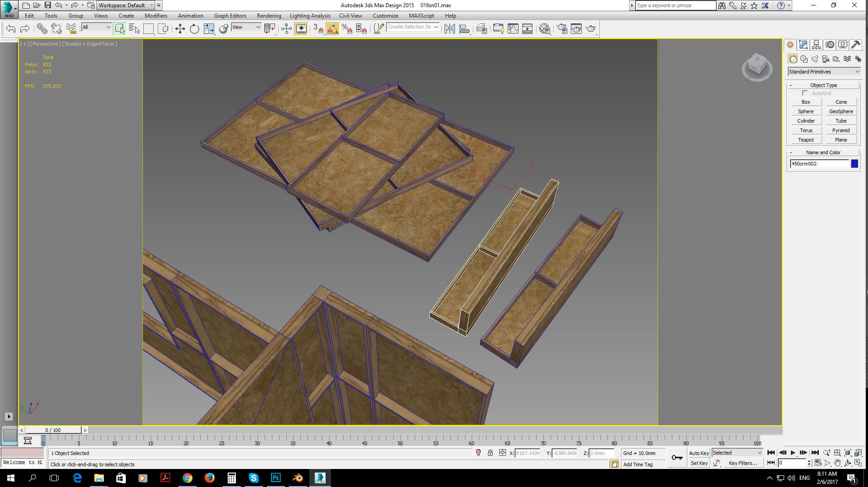868x487 pixels.
Task: Open the Rendering menu
Action: [269, 16]
